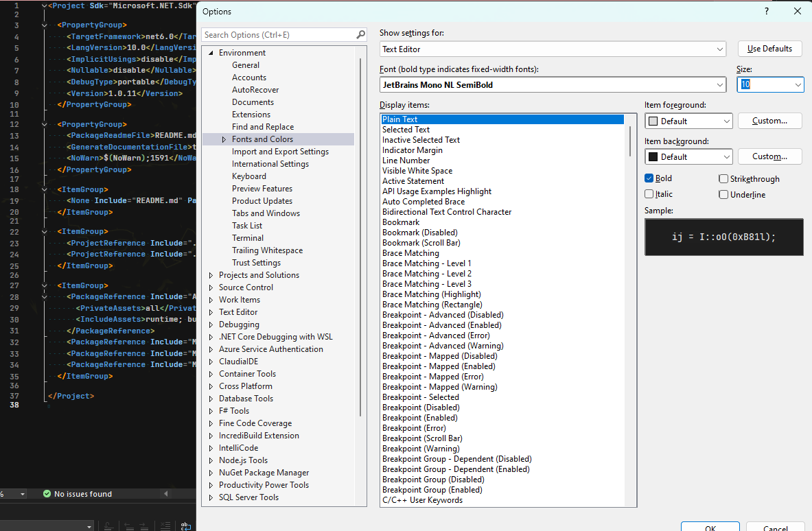Open the Font dropdown showing JetBrains Mono NL SemiBold
Image resolution: width=812 pixels, height=531 pixels.
tap(719, 85)
